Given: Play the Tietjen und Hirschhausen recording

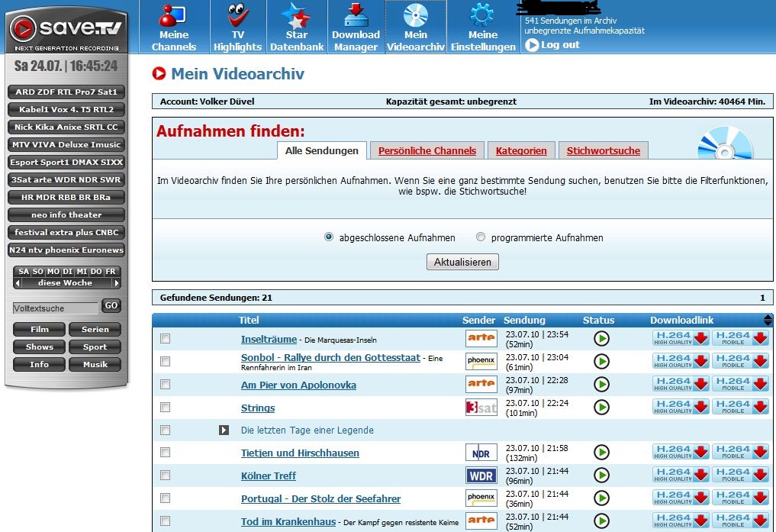Looking at the screenshot, I should coord(601,453).
